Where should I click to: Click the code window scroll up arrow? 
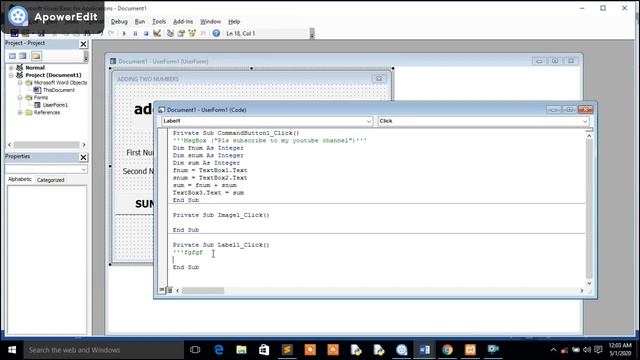589,135
